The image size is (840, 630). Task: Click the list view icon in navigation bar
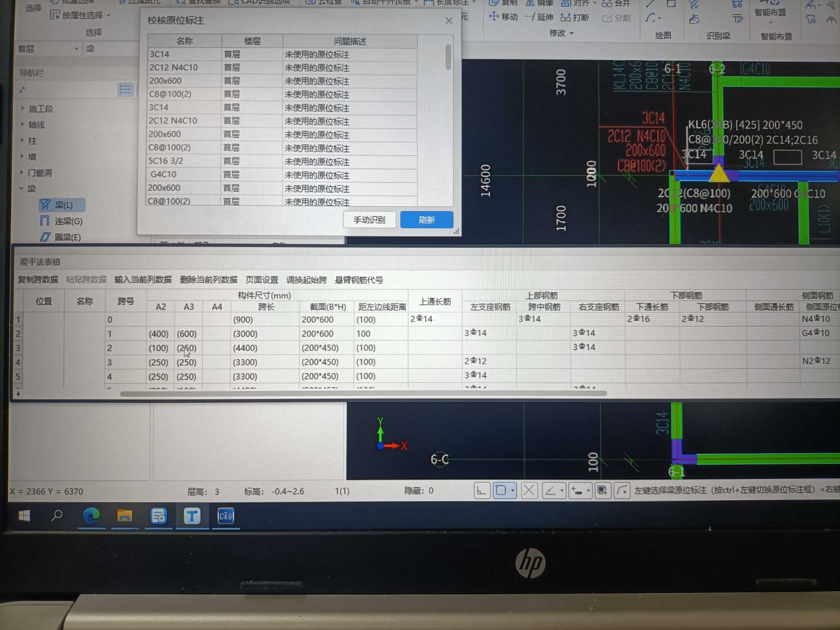click(x=125, y=89)
